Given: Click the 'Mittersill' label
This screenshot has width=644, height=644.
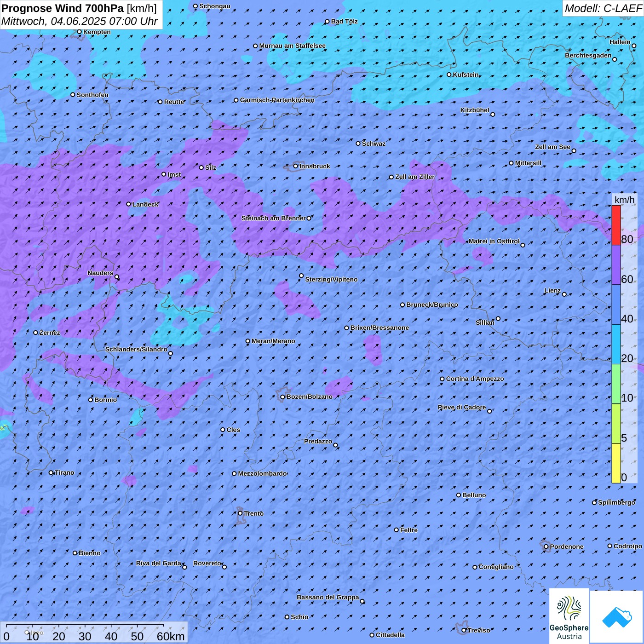Looking at the screenshot, I should pyautogui.click(x=529, y=163).
